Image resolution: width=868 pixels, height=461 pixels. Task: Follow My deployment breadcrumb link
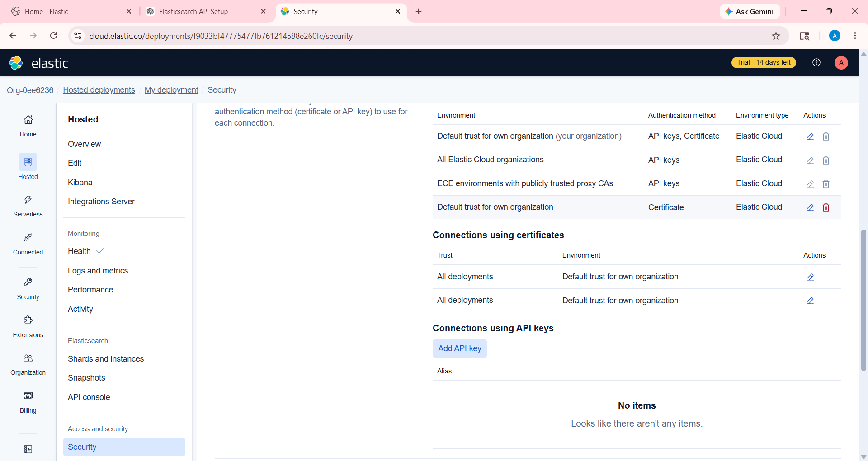(171, 90)
